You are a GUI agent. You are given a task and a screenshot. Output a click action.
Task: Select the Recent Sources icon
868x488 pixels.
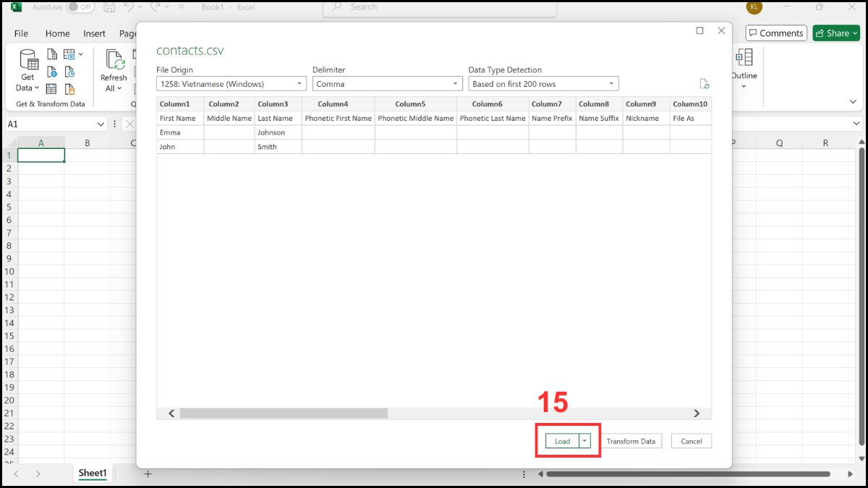pyautogui.click(x=69, y=72)
